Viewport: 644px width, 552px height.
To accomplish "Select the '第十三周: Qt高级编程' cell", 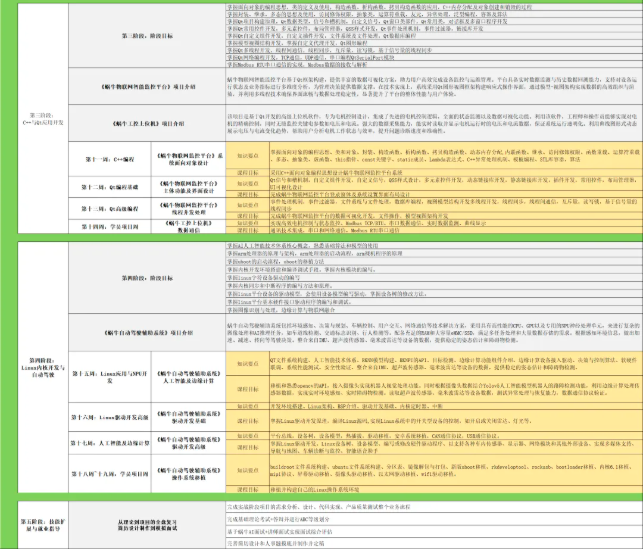I will (110, 209).
